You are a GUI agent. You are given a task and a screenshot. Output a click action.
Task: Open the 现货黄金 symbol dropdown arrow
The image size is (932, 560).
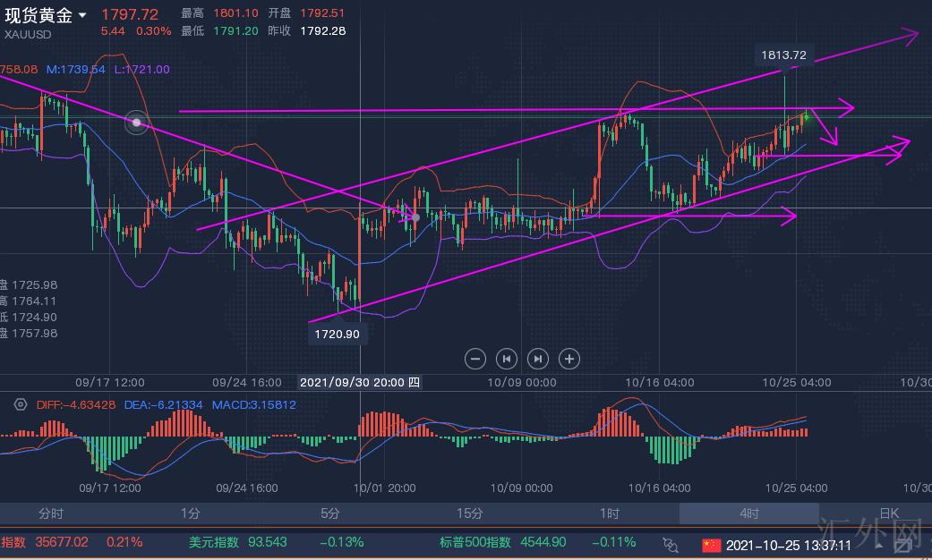[83, 15]
